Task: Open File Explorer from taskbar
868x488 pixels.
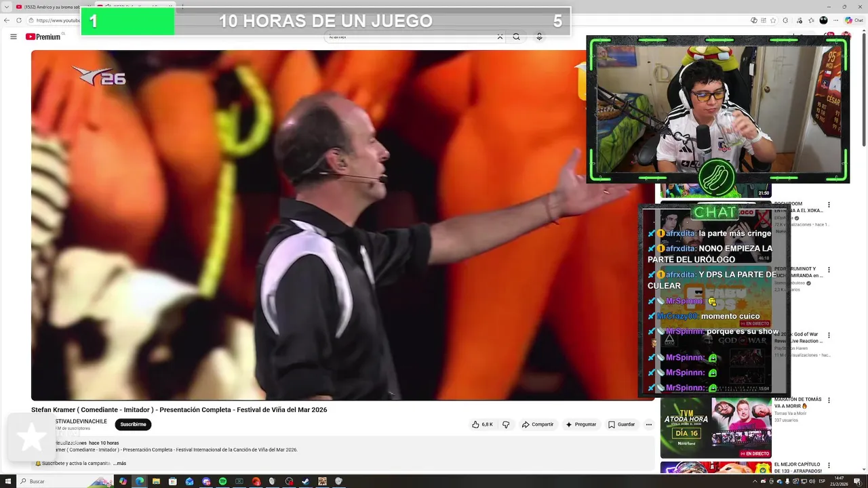Action: (156, 481)
